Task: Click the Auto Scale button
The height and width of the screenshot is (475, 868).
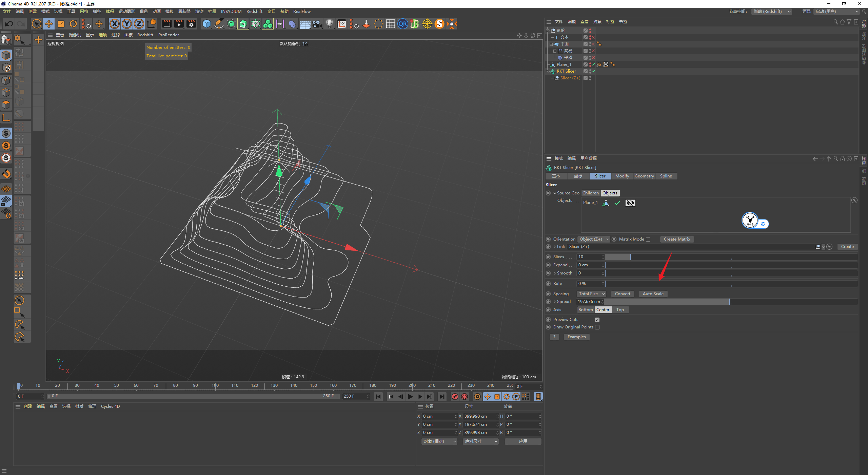Action: (x=653, y=294)
